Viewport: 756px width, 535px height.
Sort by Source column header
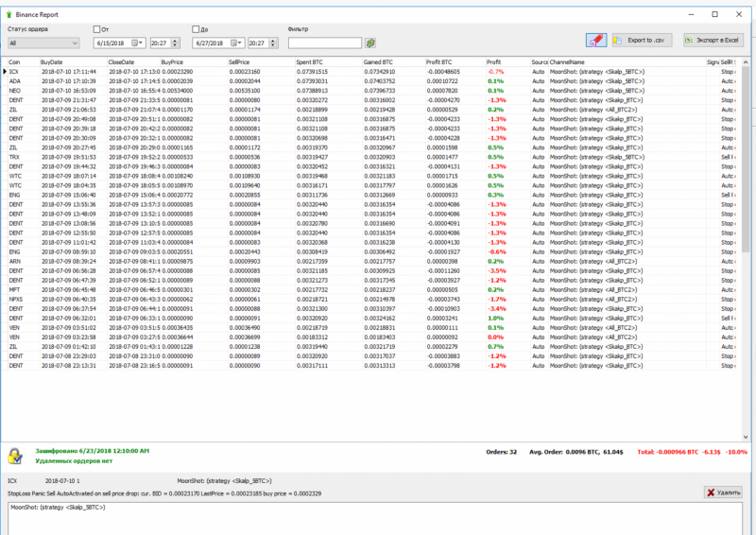pyautogui.click(x=540, y=61)
